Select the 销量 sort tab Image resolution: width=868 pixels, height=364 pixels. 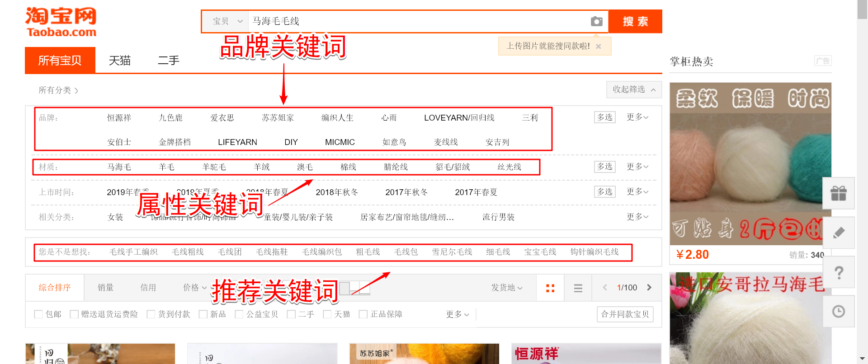click(106, 288)
